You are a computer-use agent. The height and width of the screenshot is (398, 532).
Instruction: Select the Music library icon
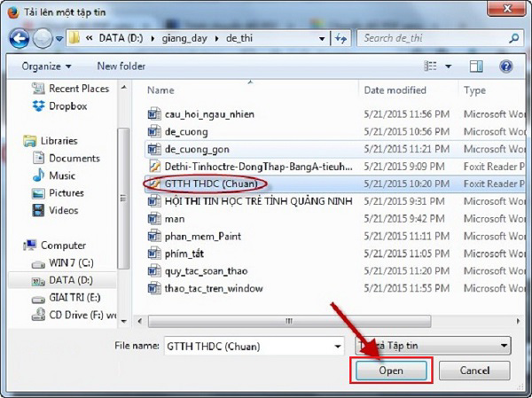[x=40, y=176]
